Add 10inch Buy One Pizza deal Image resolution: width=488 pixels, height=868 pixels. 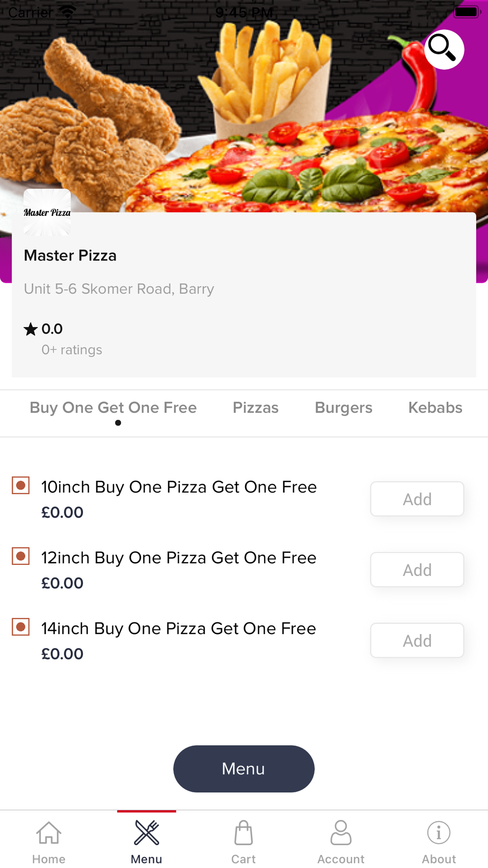417,499
